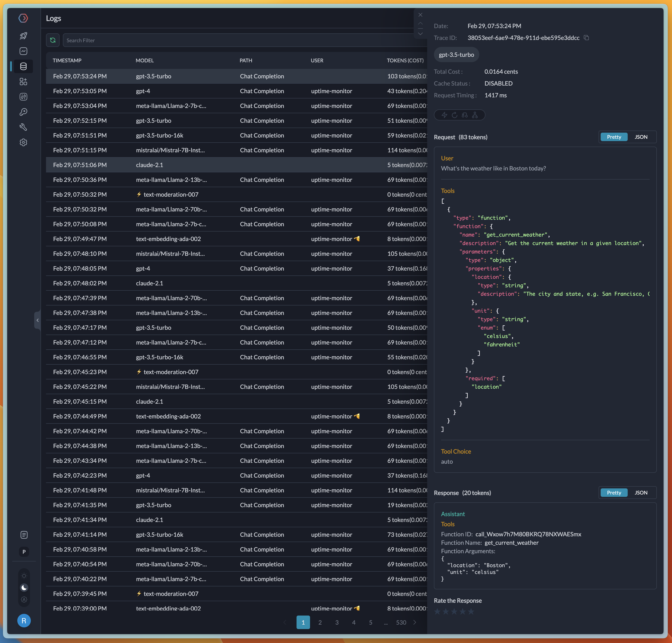Open the API keys key icon
Image resolution: width=672 pixels, height=643 pixels.
23,112
